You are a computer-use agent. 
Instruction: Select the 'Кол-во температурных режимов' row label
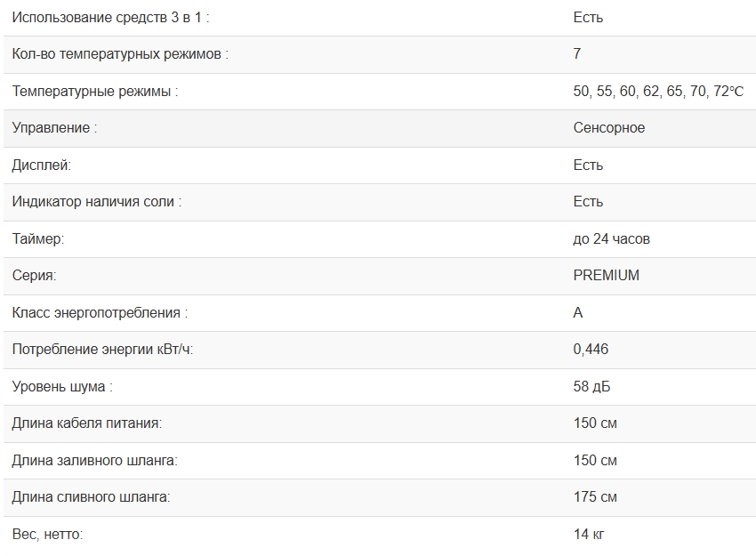point(120,54)
